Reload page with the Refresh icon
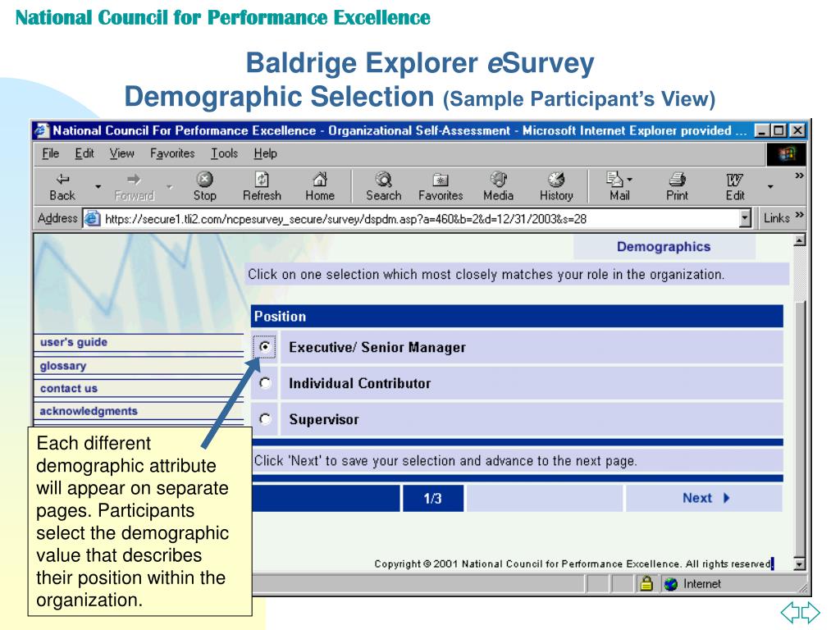 pyautogui.click(x=262, y=179)
